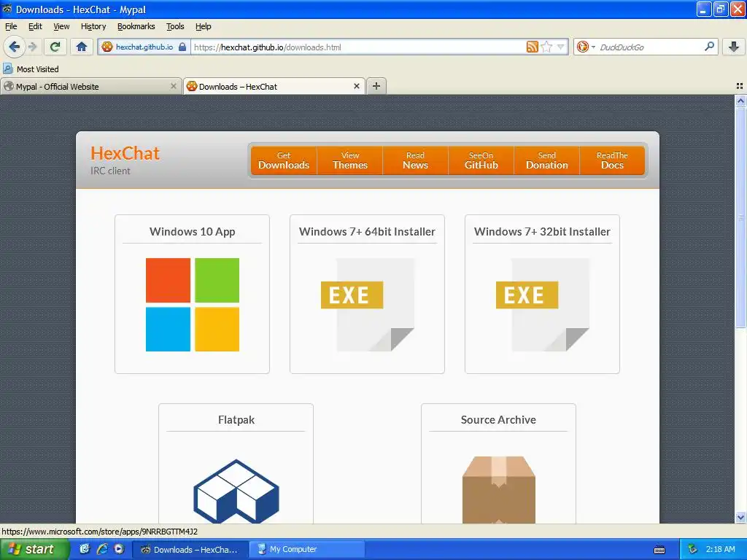Click the URL address field
Screen dimensions: 747x560
click(x=359, y=47)
